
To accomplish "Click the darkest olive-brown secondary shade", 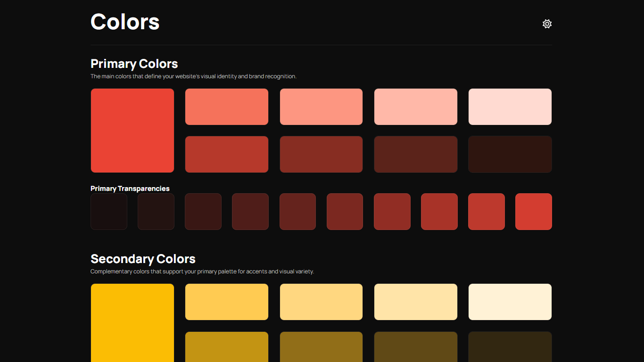I will (x=510, y=347).
